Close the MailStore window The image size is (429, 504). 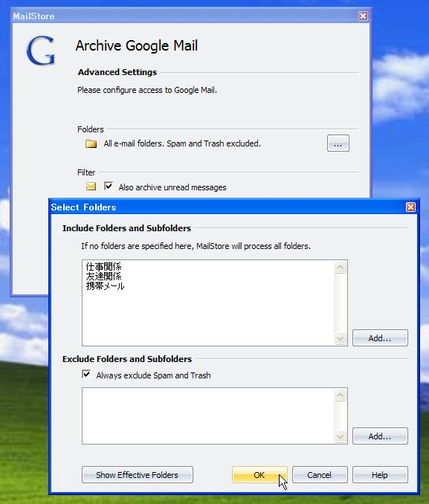(x=363, y=16)
